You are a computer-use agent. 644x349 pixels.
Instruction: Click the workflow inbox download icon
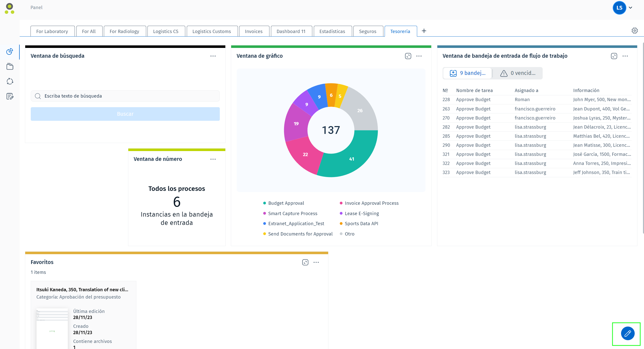click(x=453, y=73)
